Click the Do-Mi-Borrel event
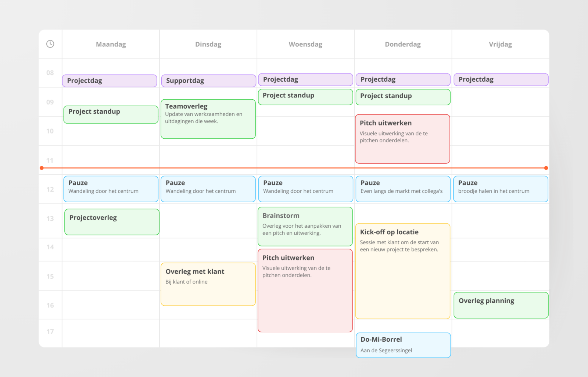This screenshot has width=588, height=377. (403, 345)
